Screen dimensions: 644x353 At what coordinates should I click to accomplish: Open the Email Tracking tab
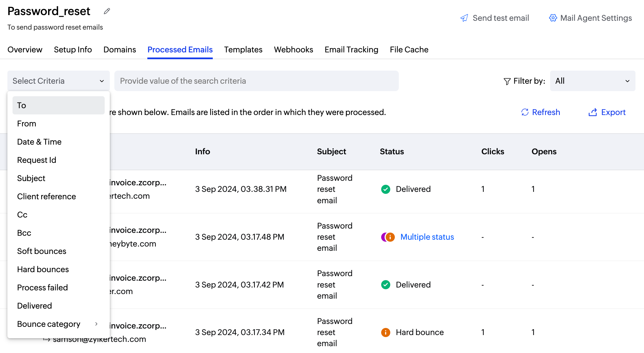[x=351, y=50]
